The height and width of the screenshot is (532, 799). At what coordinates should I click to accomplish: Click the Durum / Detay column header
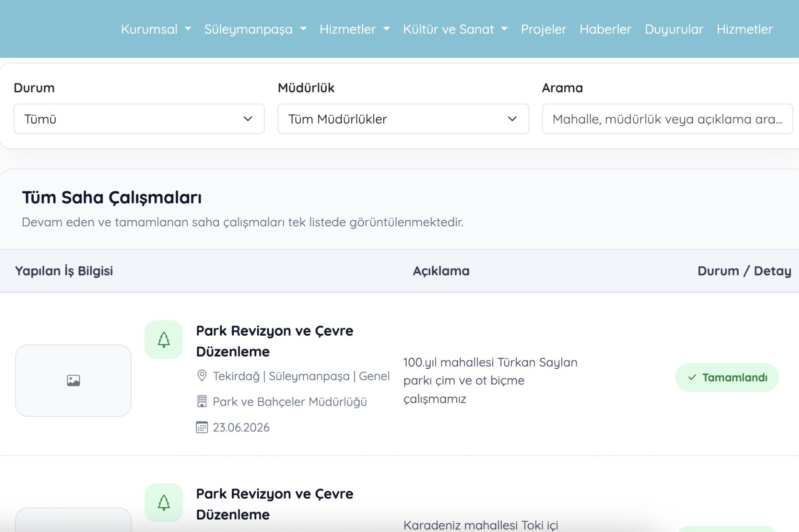744,271
